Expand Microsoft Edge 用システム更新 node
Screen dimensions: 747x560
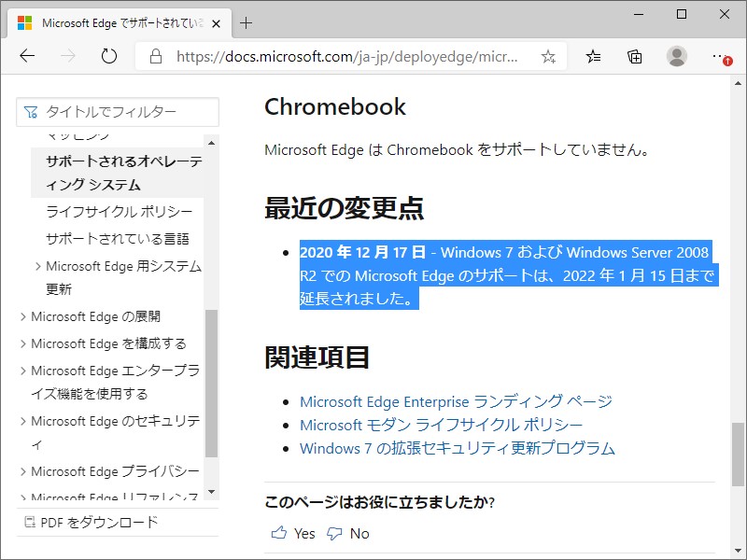pyautogui.click(x=38, y=266)
